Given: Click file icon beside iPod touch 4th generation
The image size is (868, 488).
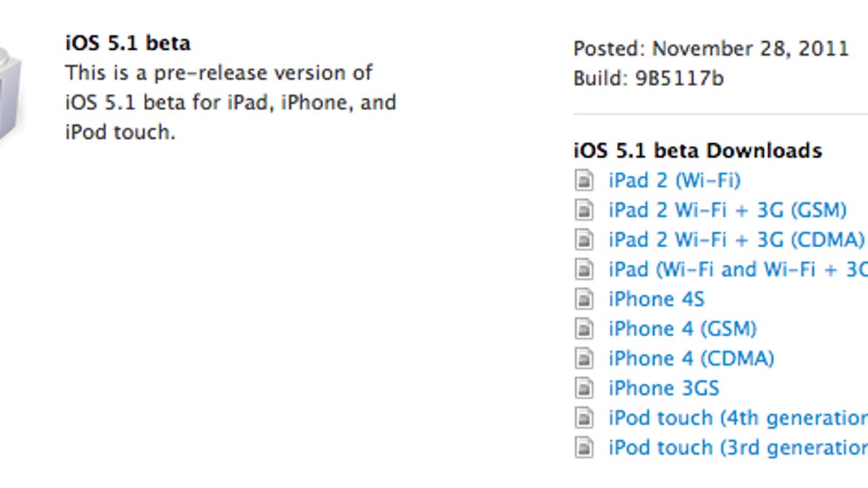Looking at the screenshot, I should pyautogui.click(x=584, y=418).
